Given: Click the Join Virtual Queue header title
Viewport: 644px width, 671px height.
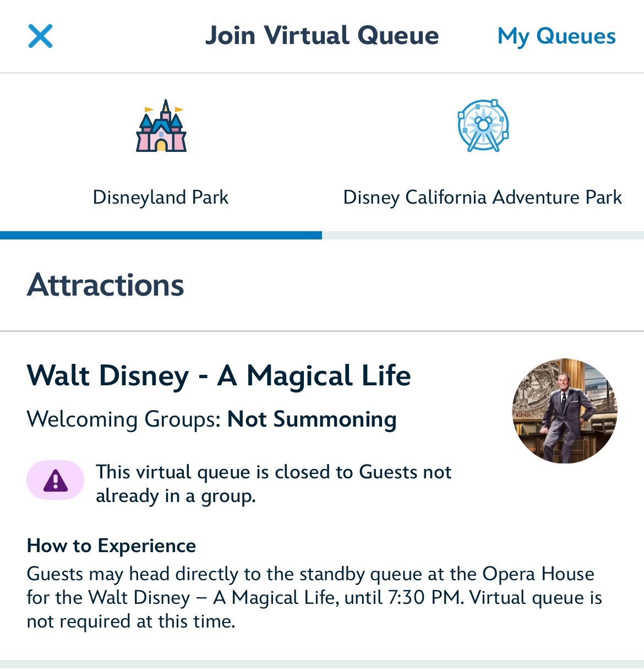Looking at the screenshot, I should tap(322, 36).
